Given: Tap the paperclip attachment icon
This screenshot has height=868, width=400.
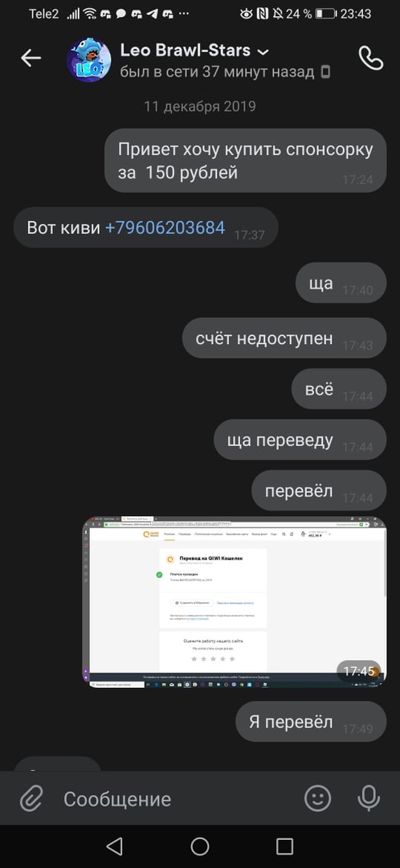Looking at the screenshot, I should point(31,799).
